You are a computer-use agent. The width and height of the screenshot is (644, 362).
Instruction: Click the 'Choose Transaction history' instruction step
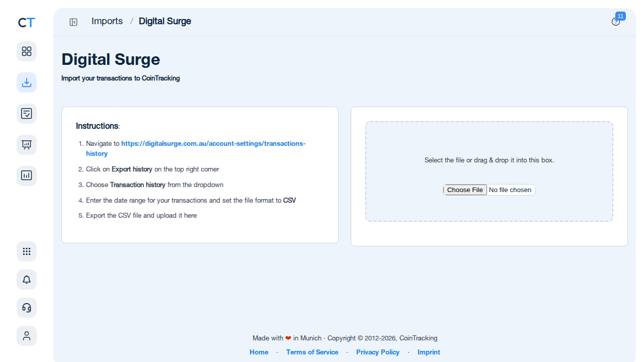pyautogui.click(x=154, y=185)
